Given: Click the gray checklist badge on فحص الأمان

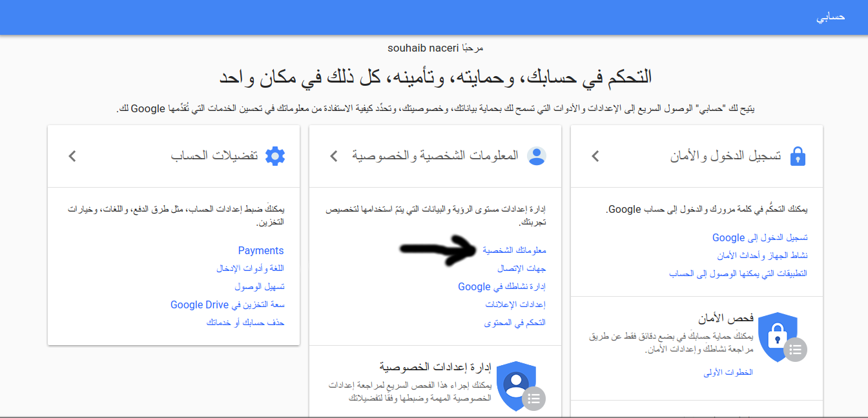Looking at the screenshot, I should click(x=796, y=350).
